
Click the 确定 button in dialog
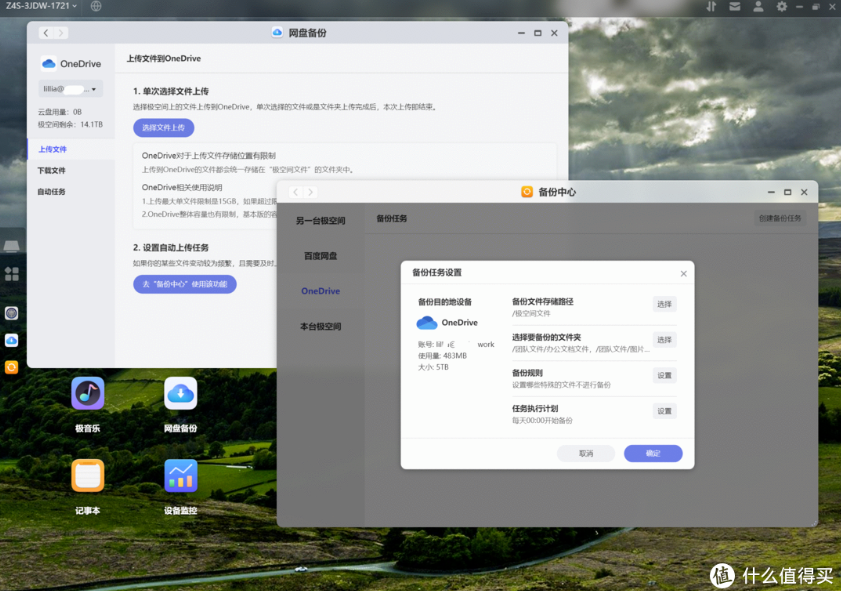653,454
